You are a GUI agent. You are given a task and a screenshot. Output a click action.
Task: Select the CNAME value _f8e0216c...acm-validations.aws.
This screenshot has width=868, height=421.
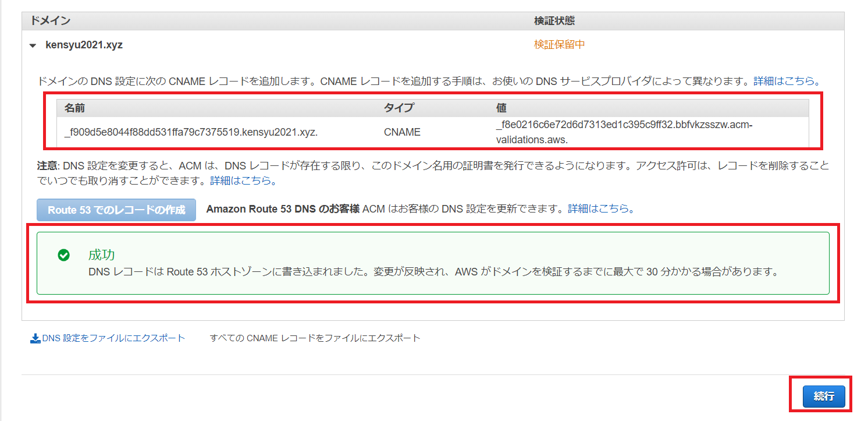[624, 132]
